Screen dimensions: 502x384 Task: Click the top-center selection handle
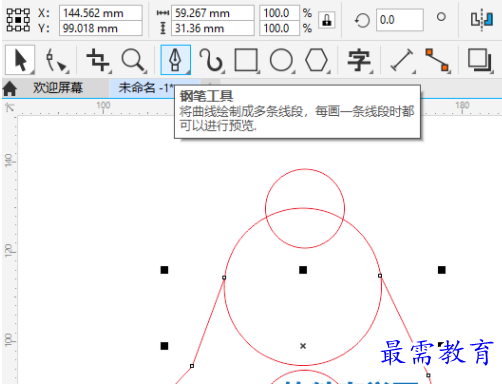[x=303, y=270]
